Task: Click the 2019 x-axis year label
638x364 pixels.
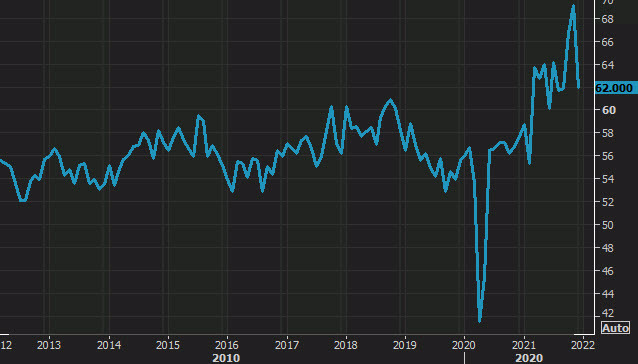Action: tap(405, 345)
